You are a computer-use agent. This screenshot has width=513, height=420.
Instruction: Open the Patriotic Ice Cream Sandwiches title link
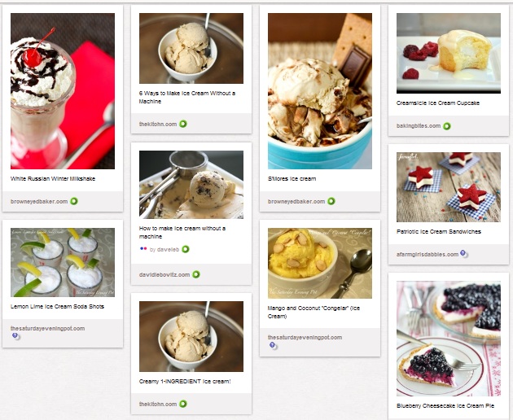(x=439, y=232)
